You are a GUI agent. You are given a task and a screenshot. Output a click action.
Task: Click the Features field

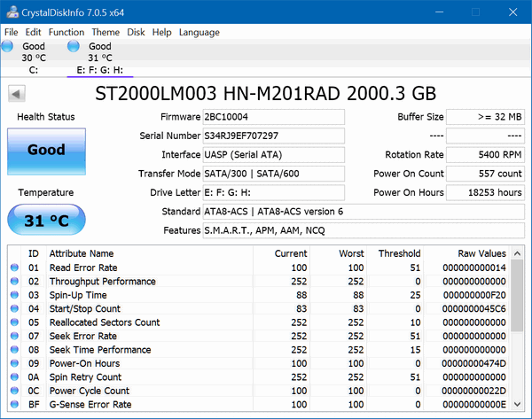click(364, 230)
